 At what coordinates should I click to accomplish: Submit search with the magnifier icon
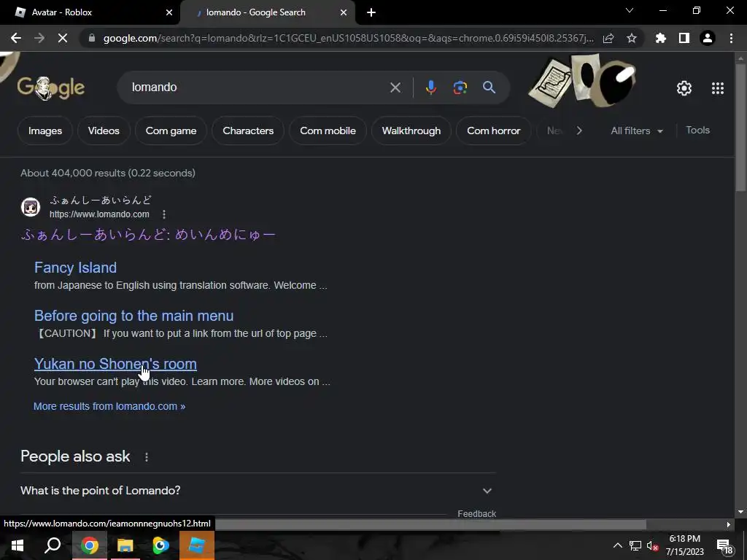(x=489, y=87)
